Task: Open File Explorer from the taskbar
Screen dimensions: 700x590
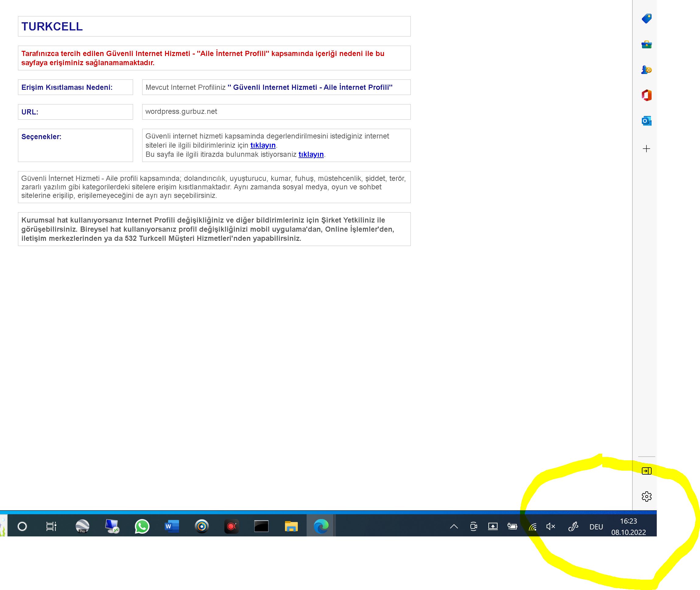Action: click(291, 526)
